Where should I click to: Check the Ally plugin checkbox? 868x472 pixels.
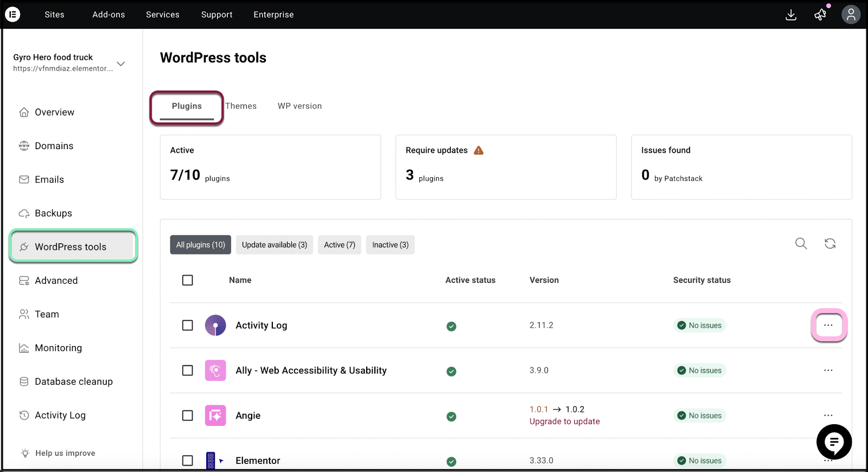(x=188, y=370)
